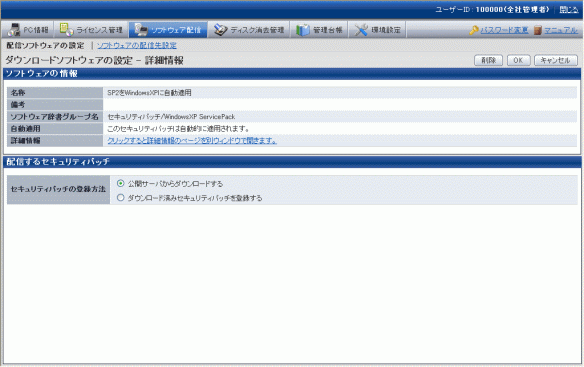Open 環境設定 tab
Screen dimensions: 584x367
pyautogui.click(x=377, y=30)
